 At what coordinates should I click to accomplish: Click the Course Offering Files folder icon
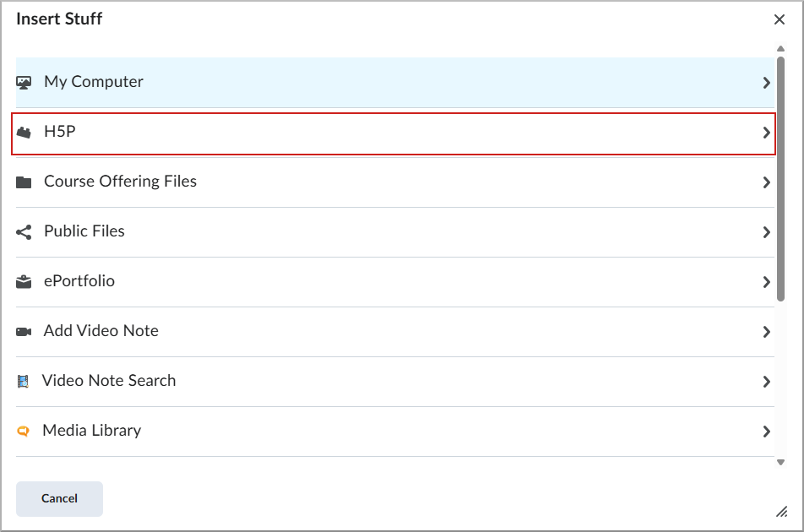pyautogui.click(x=24, y=182)
